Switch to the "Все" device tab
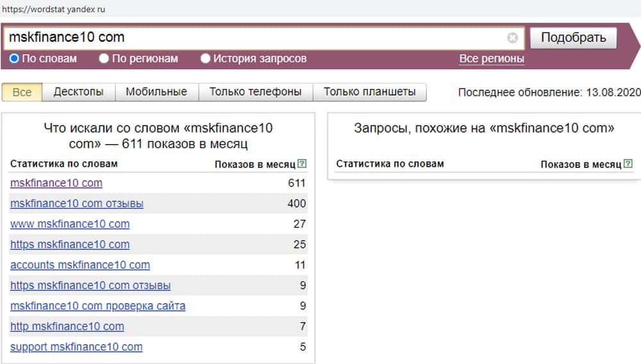641x364 pixels. pos(22,92)
